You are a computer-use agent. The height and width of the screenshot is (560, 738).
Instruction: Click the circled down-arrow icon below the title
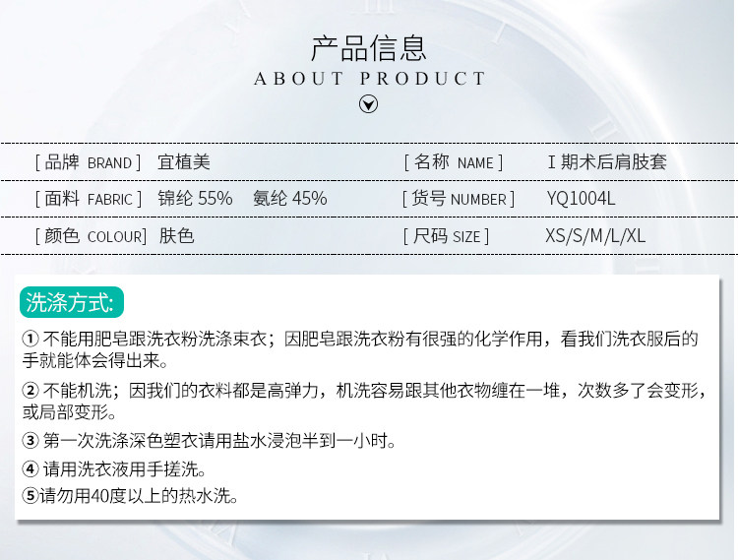coord(368,104)
